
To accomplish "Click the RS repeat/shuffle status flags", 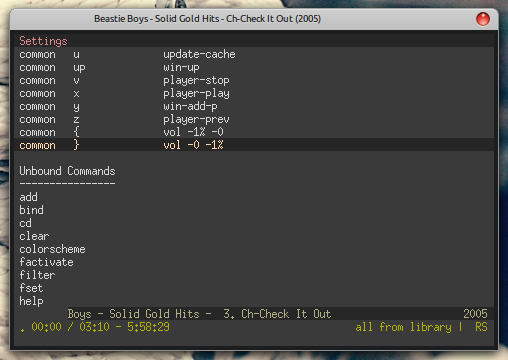I will 481,327.
